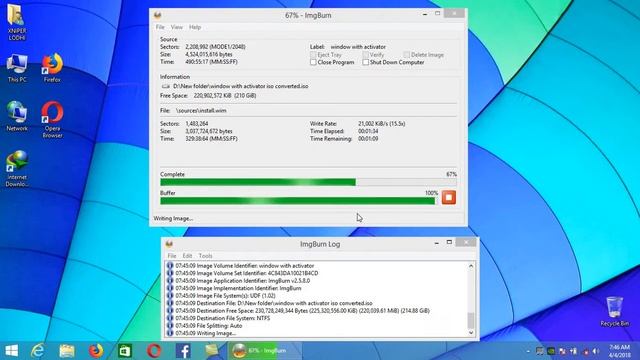The height and width of the screenshot is (360, 640).
Task: Toggle the Eject Tray checkbox
Action: [313, 55]
